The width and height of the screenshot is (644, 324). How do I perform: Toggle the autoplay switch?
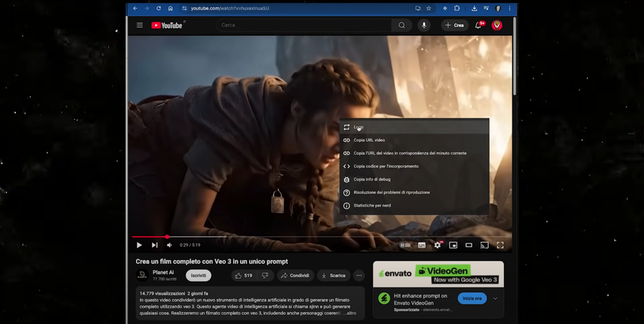coord(405,245)
